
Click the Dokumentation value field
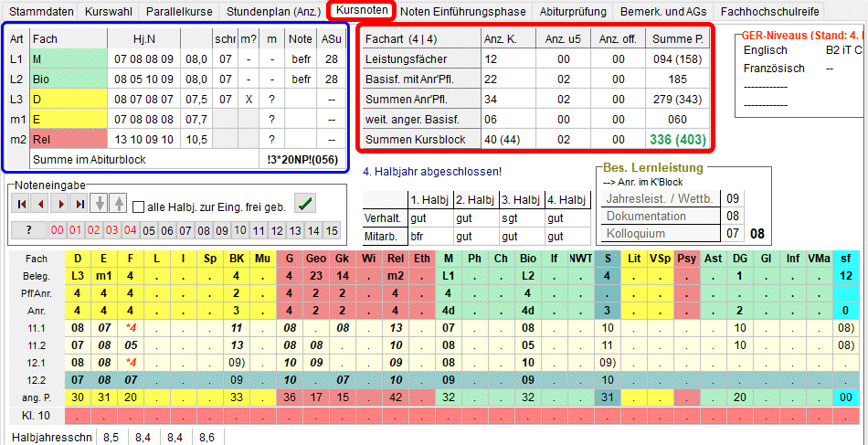tap(731, 217)
